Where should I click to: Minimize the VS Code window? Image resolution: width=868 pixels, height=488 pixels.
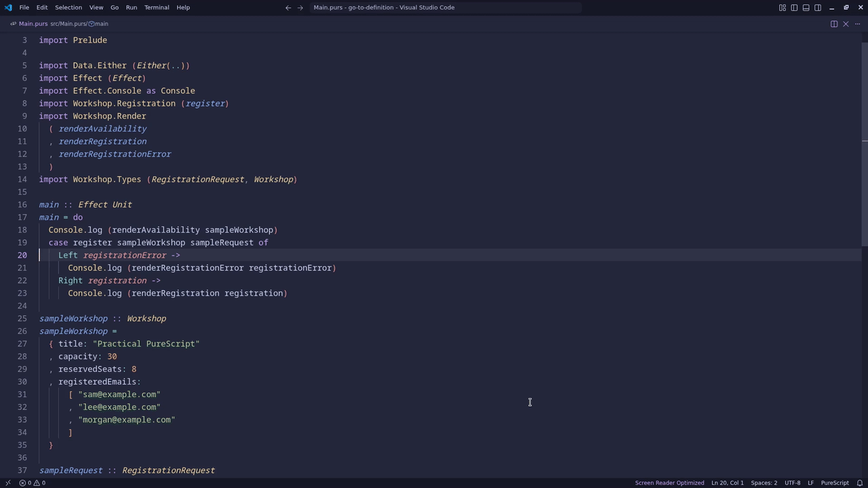coord(833,7)
